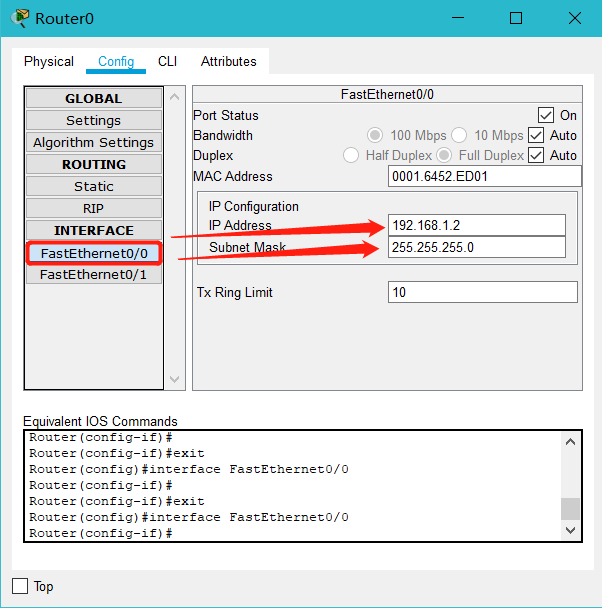Open RIP routing configuration
The width and height of the screenshot is (602, 608).
coord(94,209)
